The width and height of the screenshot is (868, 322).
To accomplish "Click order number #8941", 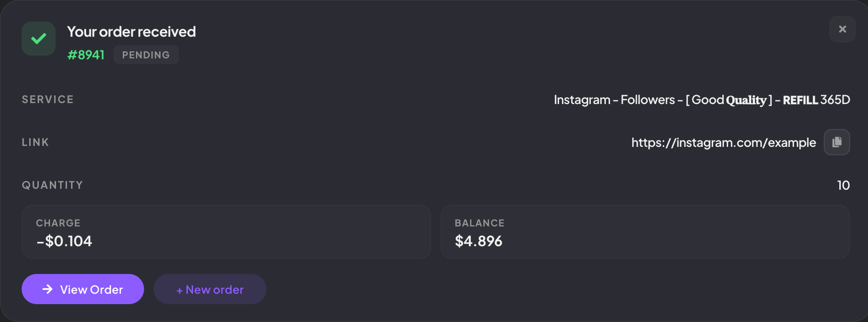I will tap(86, 55).
